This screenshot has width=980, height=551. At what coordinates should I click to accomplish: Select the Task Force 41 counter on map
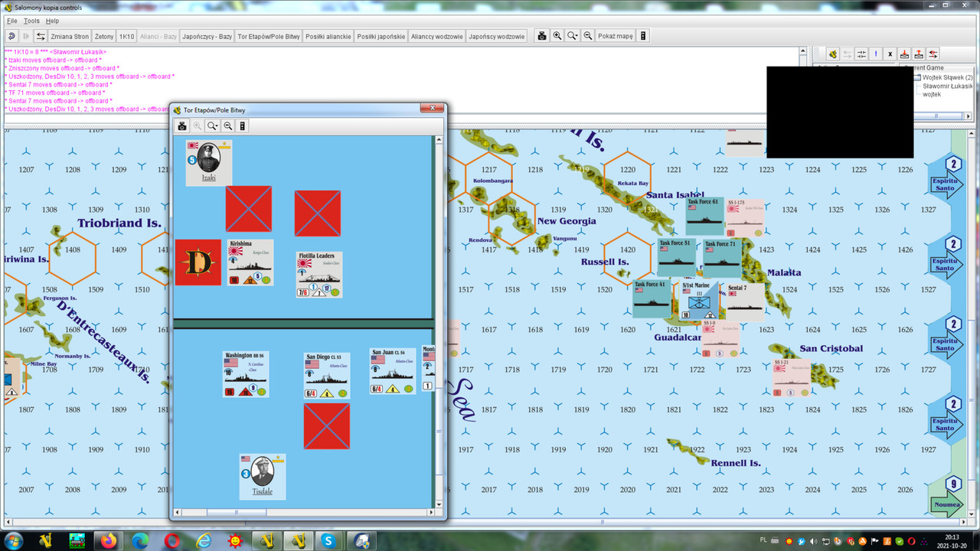[x=651, y=298]
